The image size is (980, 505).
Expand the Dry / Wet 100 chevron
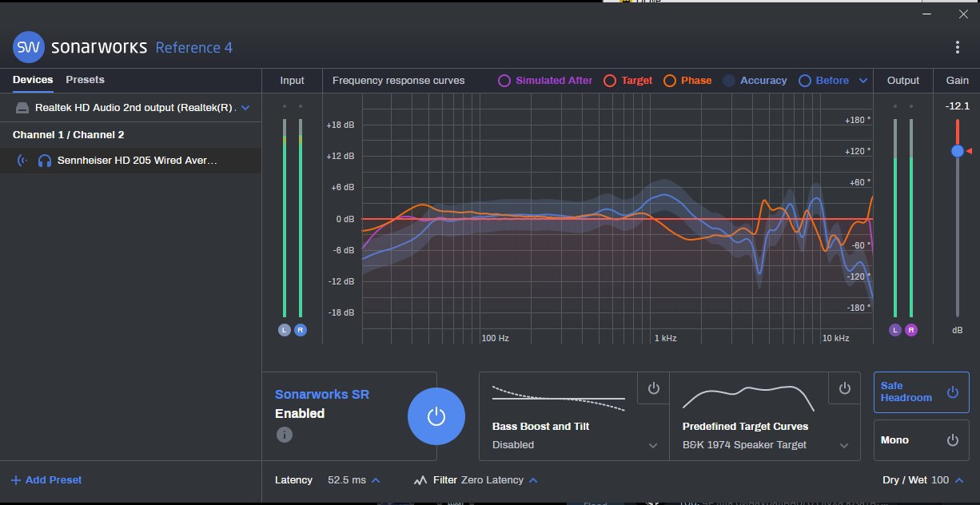(x=958, y=480)
